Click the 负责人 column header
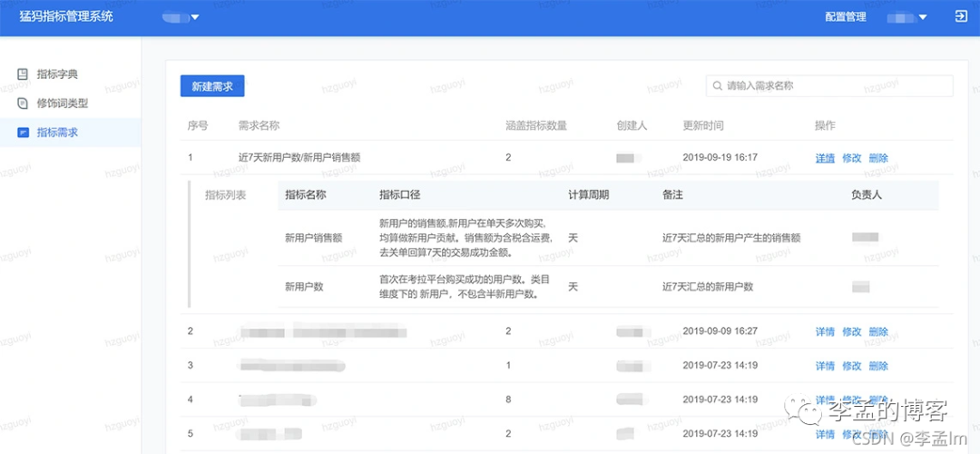Image resolution: width=980 pixels, height=454 pixels. (x=867, y=195)
